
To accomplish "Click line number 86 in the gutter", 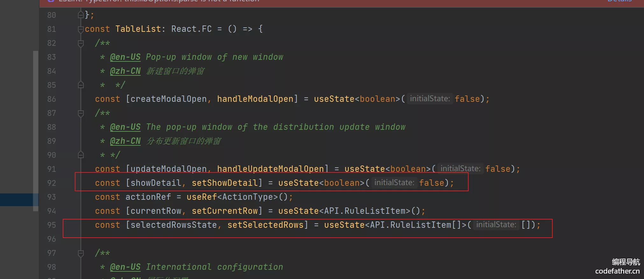I will (x=52, y=99).
